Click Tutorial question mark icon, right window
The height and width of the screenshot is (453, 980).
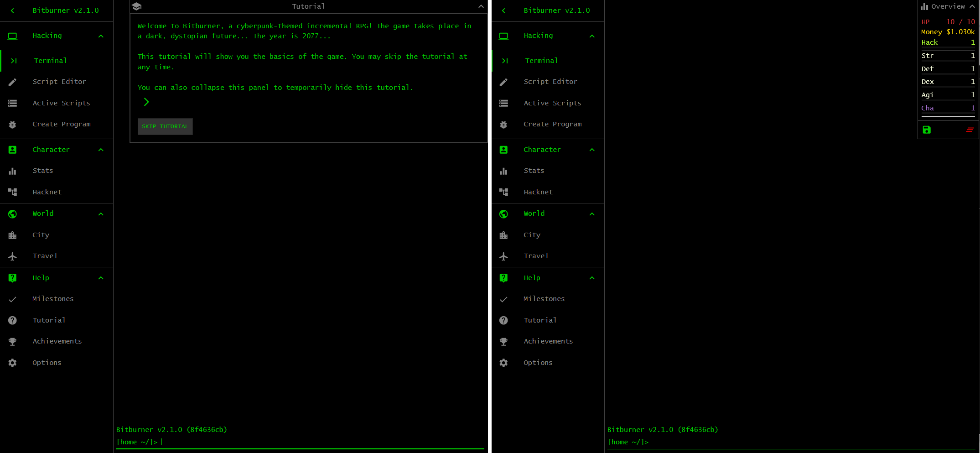pos(503,320)
